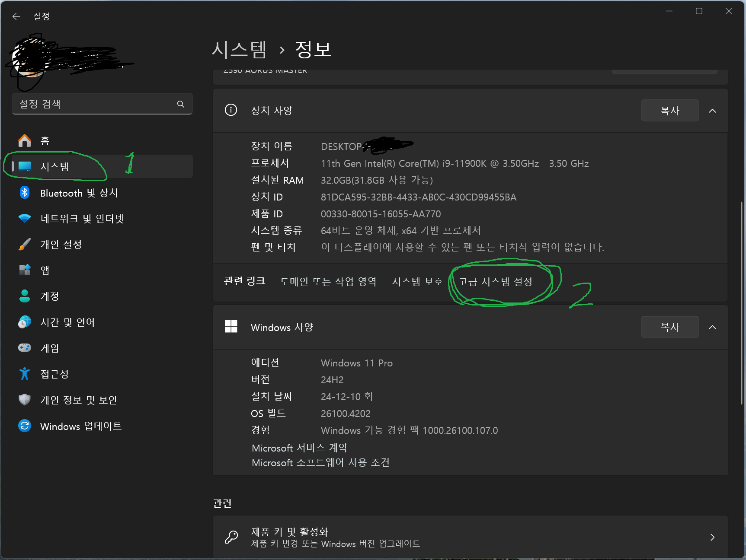This screenshot has height=560, width=746.
Task: Go to 네트워크 및 인터넷
Action: coord(102,219)
